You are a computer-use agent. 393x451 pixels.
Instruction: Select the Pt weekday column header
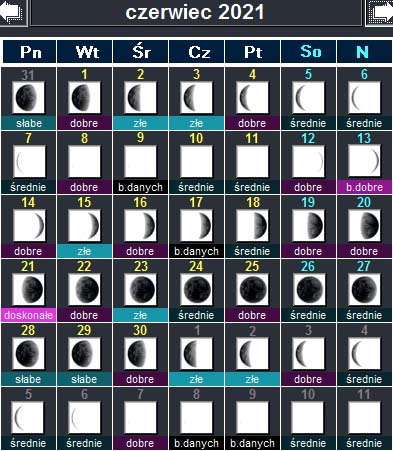(253, 52)
